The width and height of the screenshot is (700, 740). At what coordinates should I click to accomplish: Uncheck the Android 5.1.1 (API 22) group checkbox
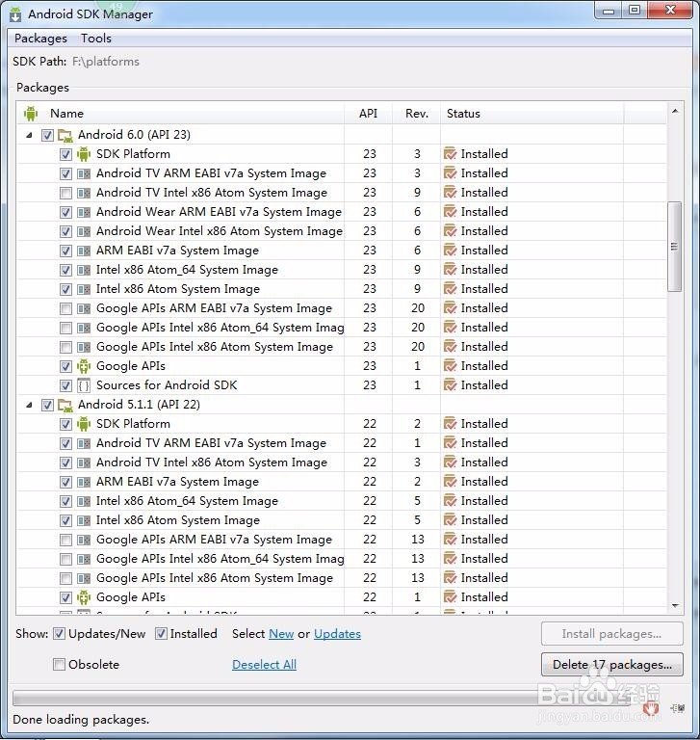(47, 405)
